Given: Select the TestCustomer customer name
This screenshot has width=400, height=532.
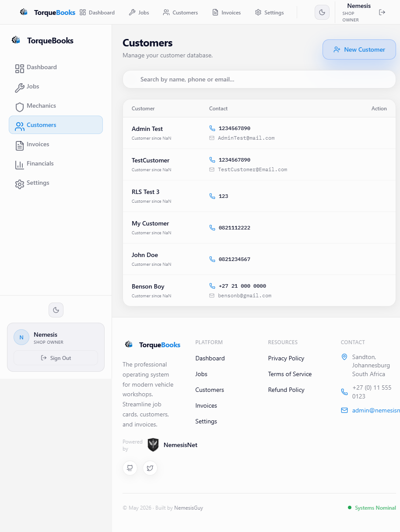Looking at the screenshot, I should [x=151, y=160].
